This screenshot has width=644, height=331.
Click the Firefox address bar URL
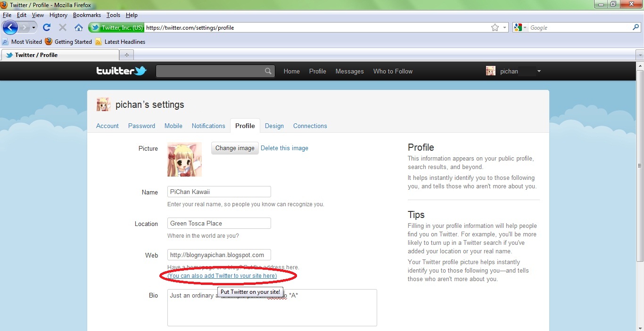click(190, 28)
